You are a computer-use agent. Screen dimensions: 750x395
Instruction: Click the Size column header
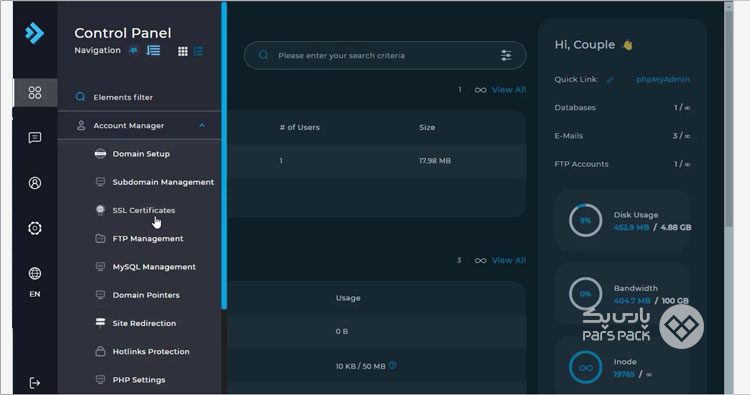coord(427,127)
